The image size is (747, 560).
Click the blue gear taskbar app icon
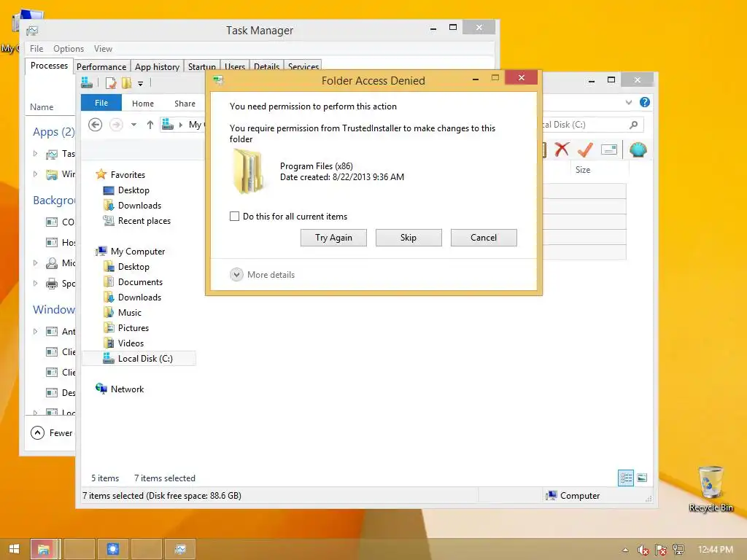[x=113, y=550]
